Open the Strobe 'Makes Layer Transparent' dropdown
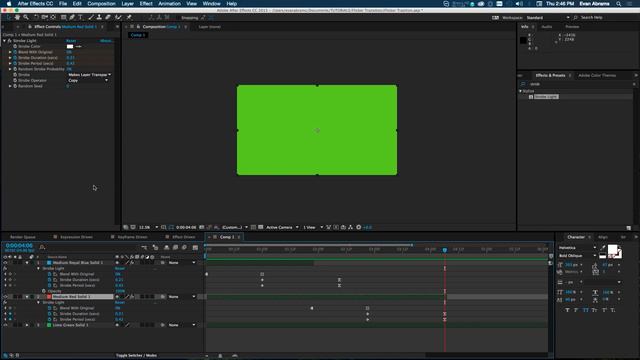Image resolution: width=640 pixels, height=360 pixels. tap(89, 75)
